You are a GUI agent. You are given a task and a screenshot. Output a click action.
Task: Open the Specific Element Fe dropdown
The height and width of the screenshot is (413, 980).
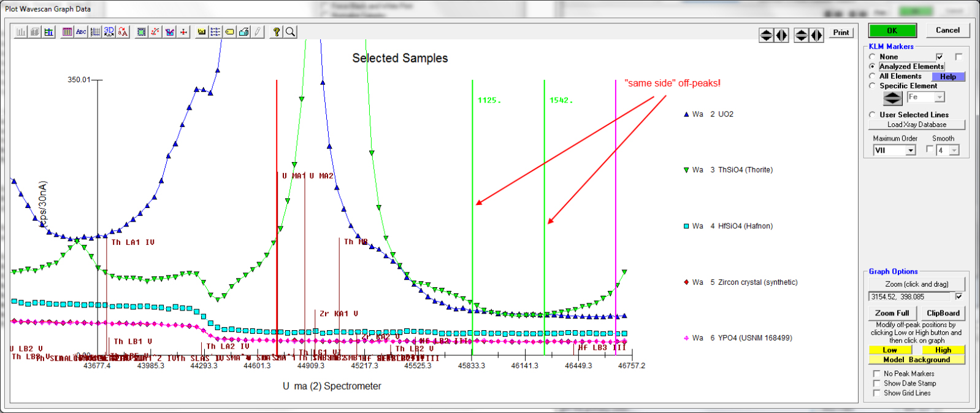tap(940, 97)
